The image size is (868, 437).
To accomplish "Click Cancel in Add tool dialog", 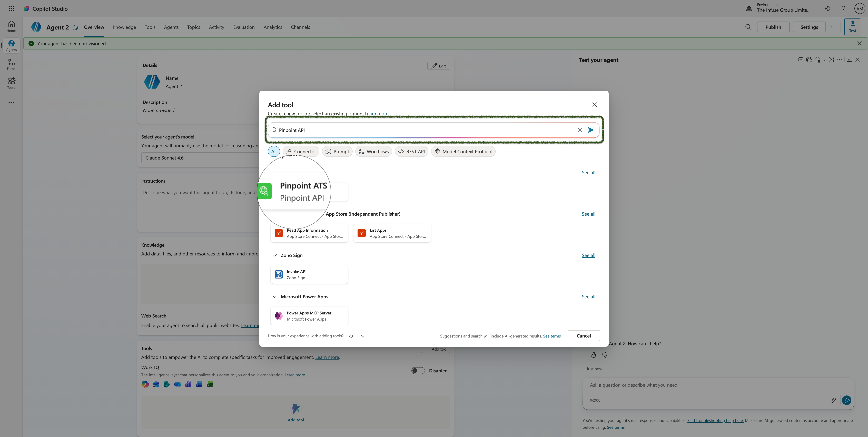I will tap(584, 336).
